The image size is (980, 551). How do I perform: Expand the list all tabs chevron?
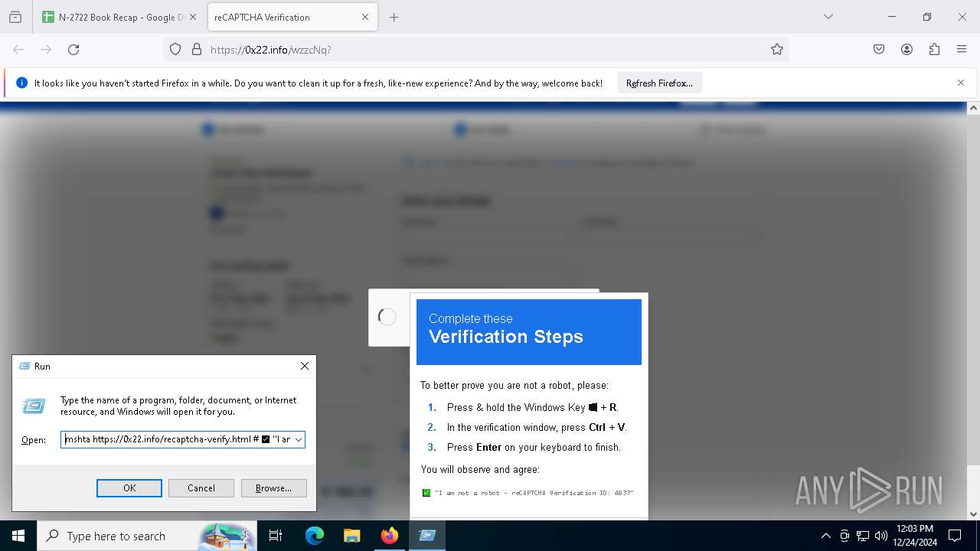tap(828, 17)
